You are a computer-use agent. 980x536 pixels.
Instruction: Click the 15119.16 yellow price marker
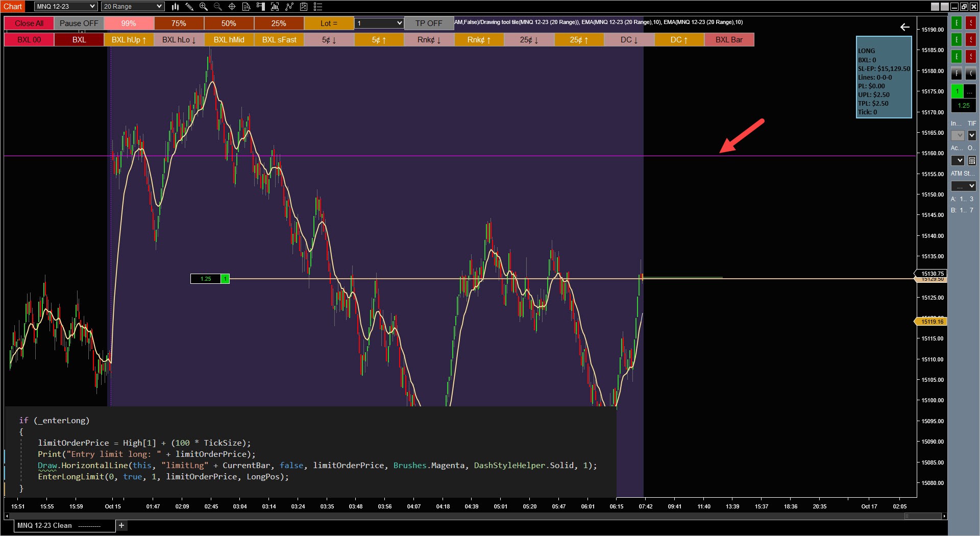tap(930, 322)
